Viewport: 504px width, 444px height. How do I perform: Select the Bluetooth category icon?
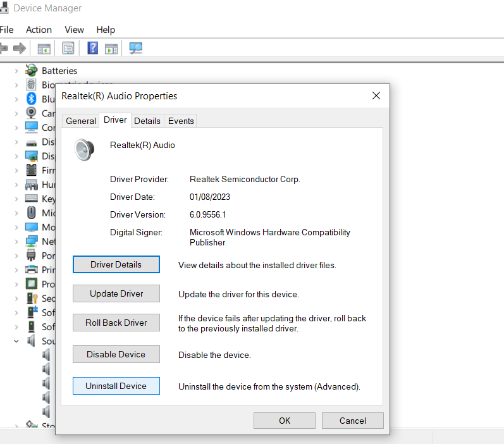coord(31,99)
